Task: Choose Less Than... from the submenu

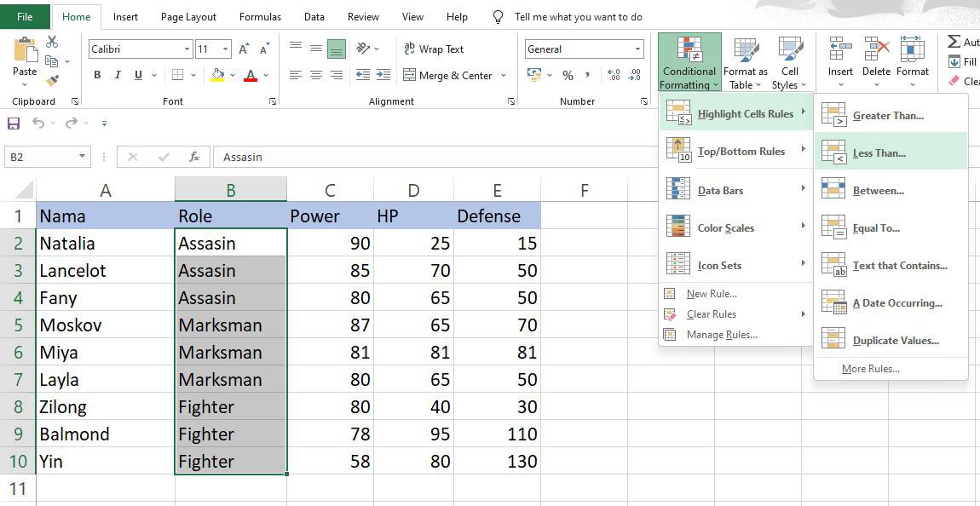Action: tap(891, 152)
